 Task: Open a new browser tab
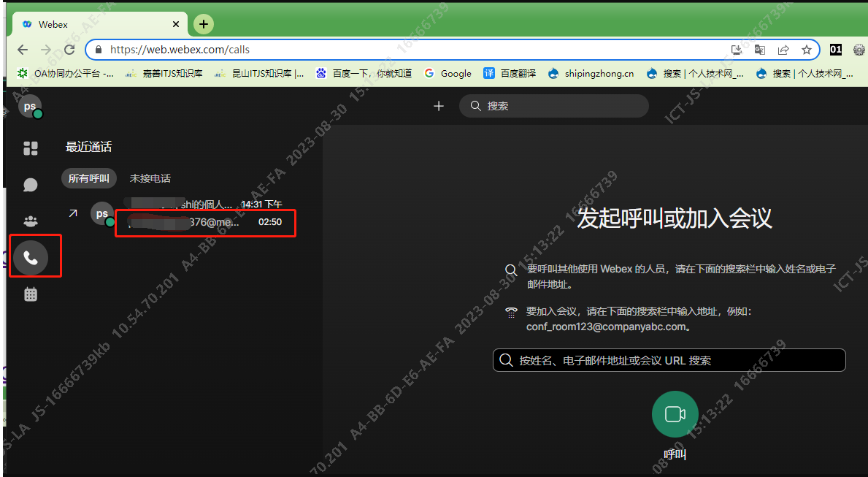[204, 24]
